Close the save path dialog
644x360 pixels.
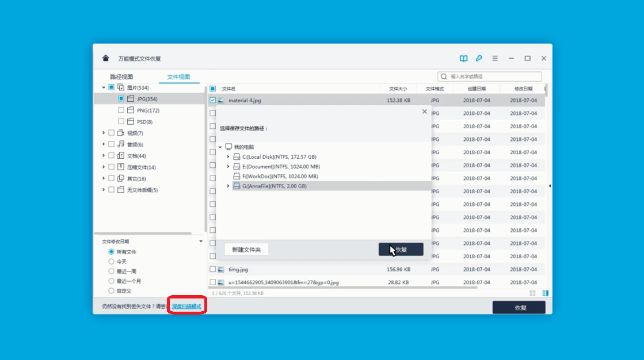(x=425, y=112)
